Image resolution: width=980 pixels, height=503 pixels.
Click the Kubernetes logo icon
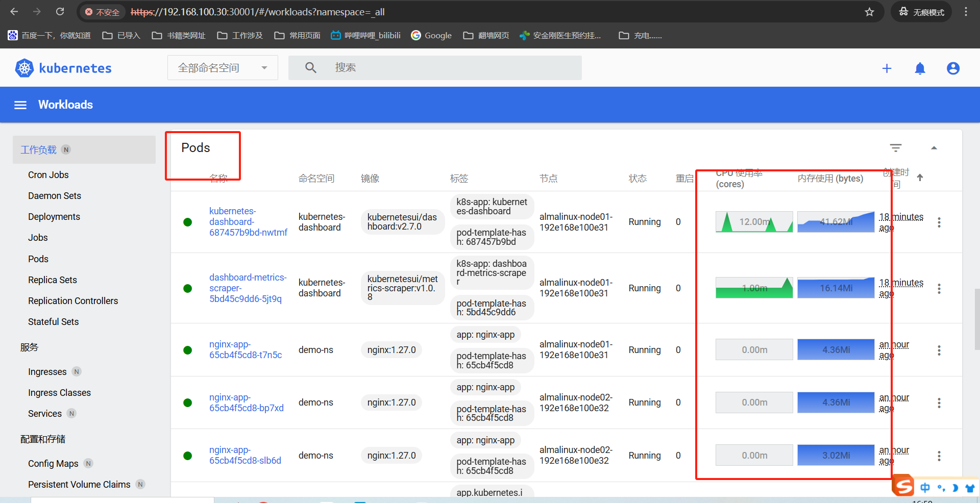(x=24, y=68)
